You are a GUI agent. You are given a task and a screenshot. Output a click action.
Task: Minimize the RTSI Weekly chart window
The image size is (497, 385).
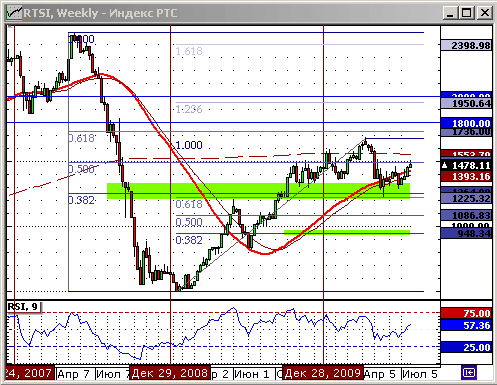coord(450,13)
